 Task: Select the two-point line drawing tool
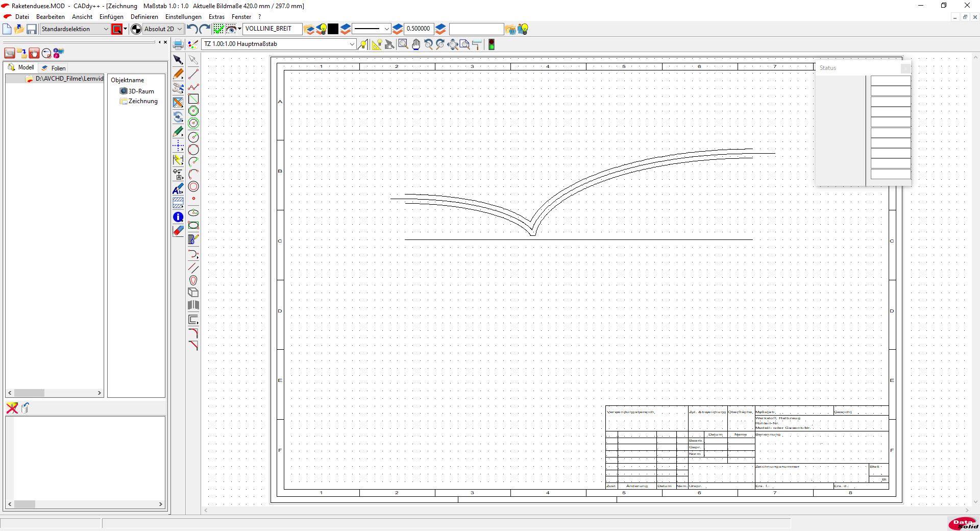(x=193, y=75)
